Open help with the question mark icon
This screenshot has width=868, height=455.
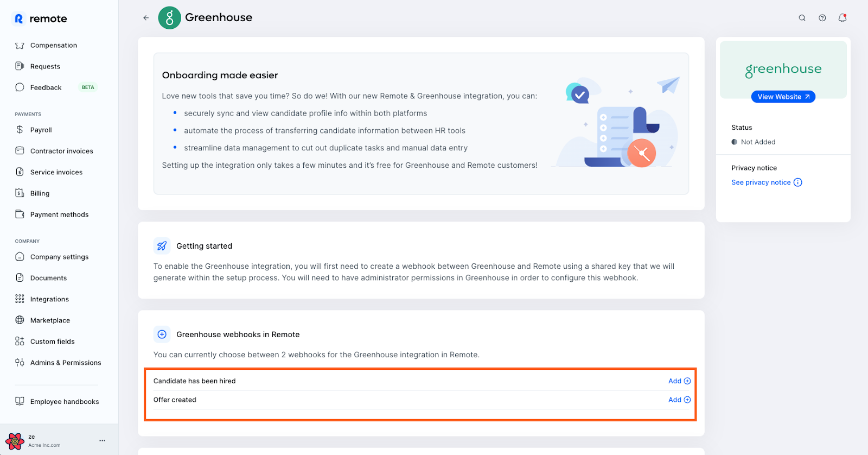pyautogui.click(x=822, y=18)
